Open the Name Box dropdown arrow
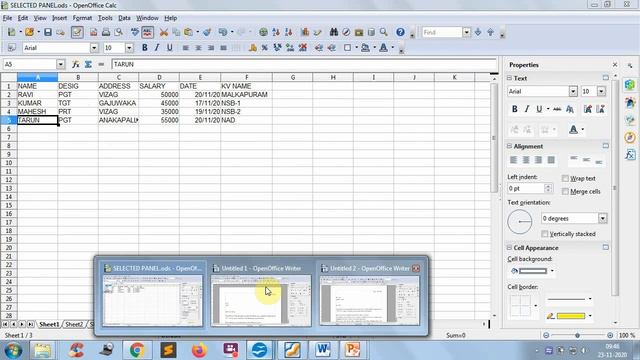Screen dimensions: 640x360 (60, 64)
